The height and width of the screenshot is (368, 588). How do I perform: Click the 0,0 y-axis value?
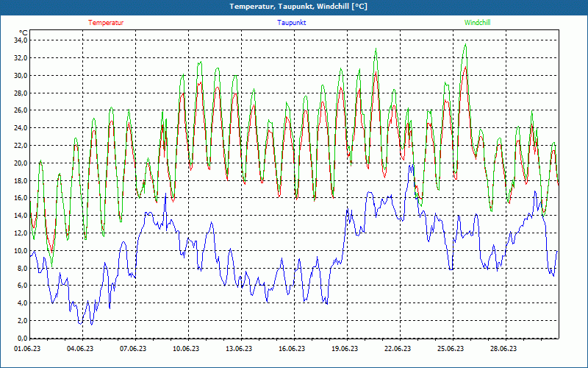[x=22, y=339]
